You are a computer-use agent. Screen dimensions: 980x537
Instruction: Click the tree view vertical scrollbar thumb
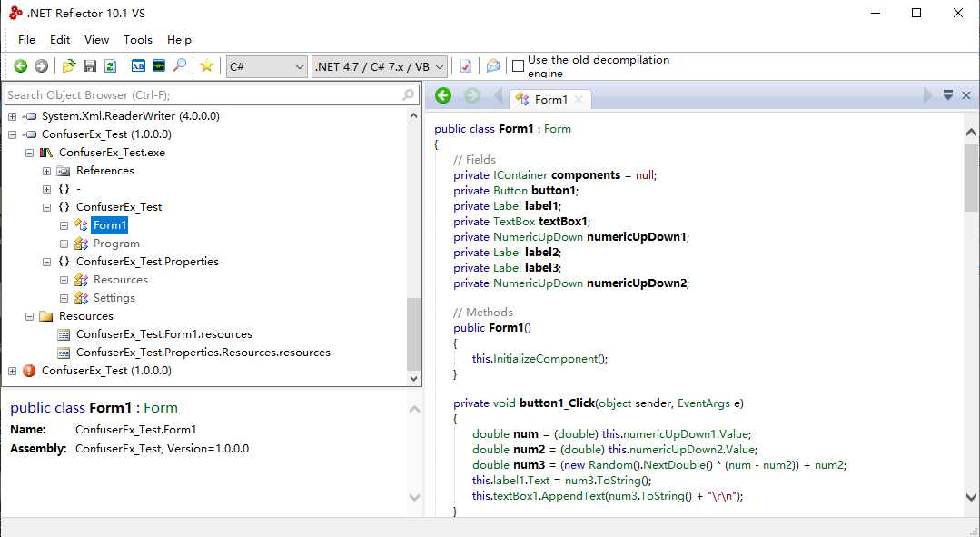coord(413,334)
